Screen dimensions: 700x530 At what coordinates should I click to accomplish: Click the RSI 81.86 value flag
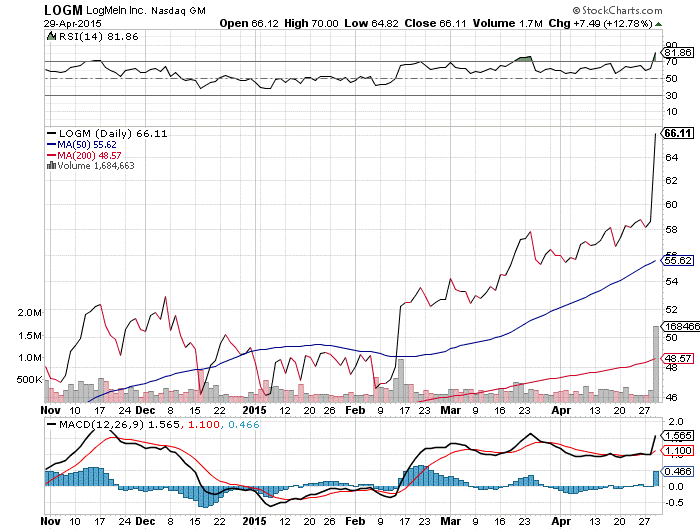[x=679, y=53]
